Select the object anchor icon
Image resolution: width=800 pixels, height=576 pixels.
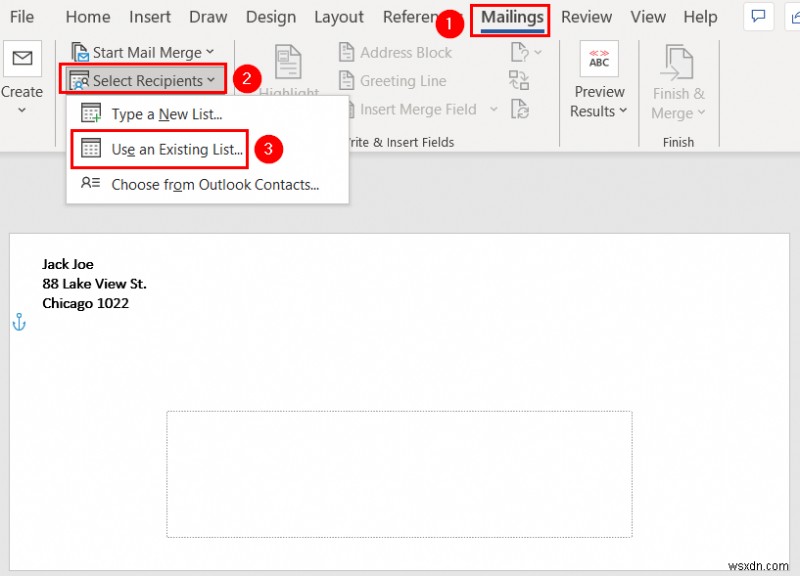click(x=18, y=322)
